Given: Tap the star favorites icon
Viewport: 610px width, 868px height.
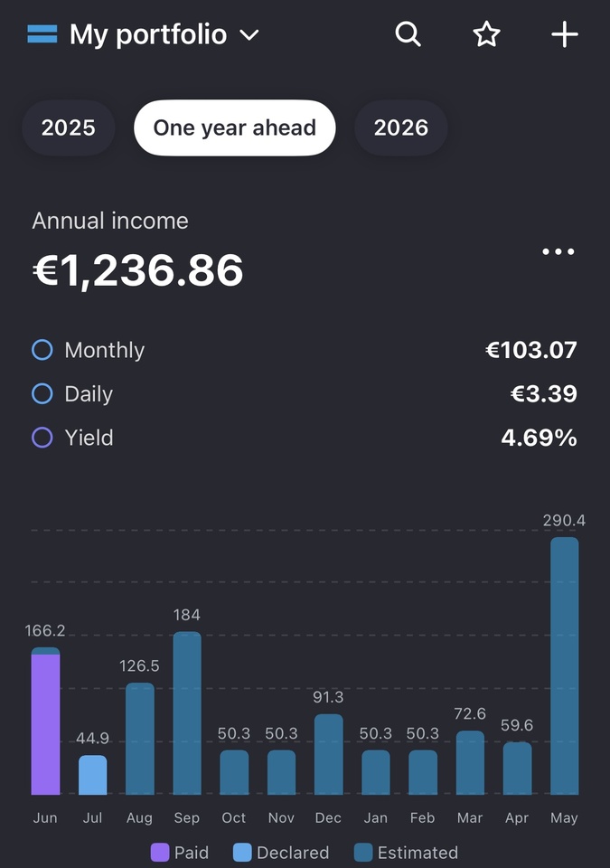Looking at the screenshot, I should pos(486,34).
